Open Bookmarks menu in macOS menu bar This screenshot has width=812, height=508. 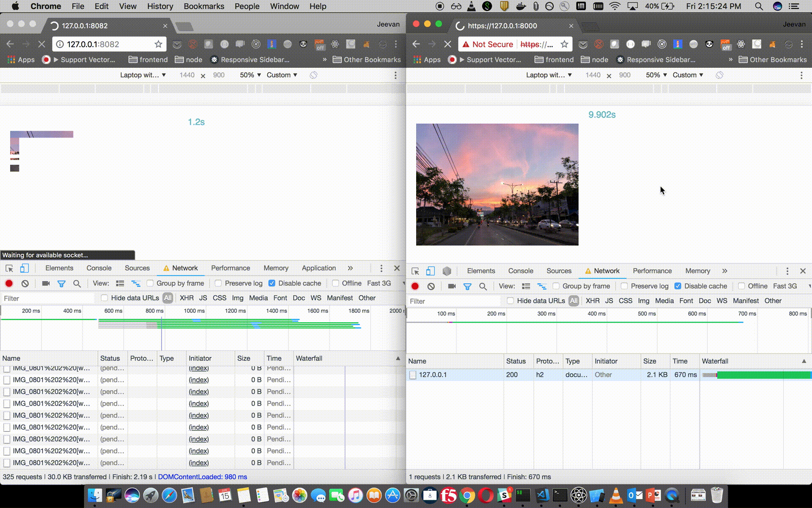tap(204, 6)
